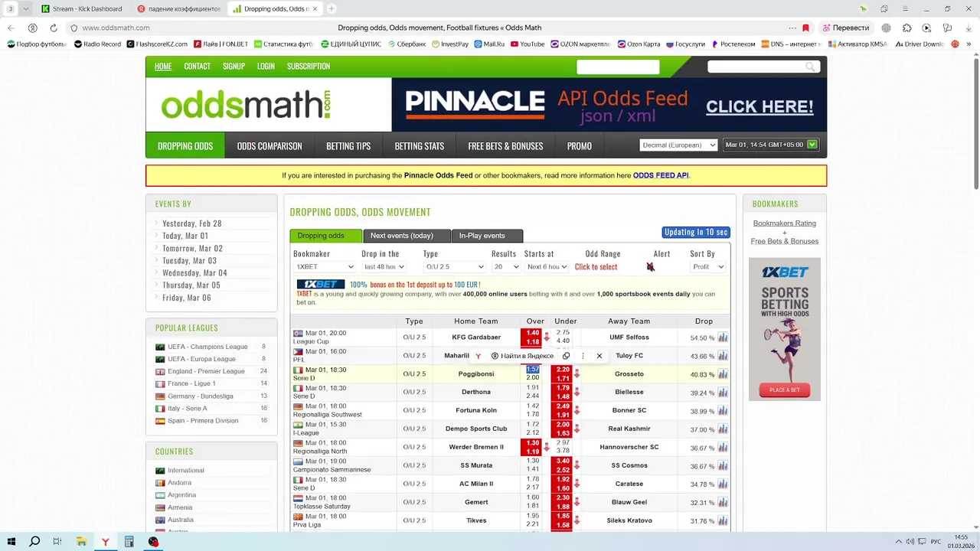
Task: Open BETTING TIPS in main navigation
Action: pyautogui.click(x=348, y=146)
